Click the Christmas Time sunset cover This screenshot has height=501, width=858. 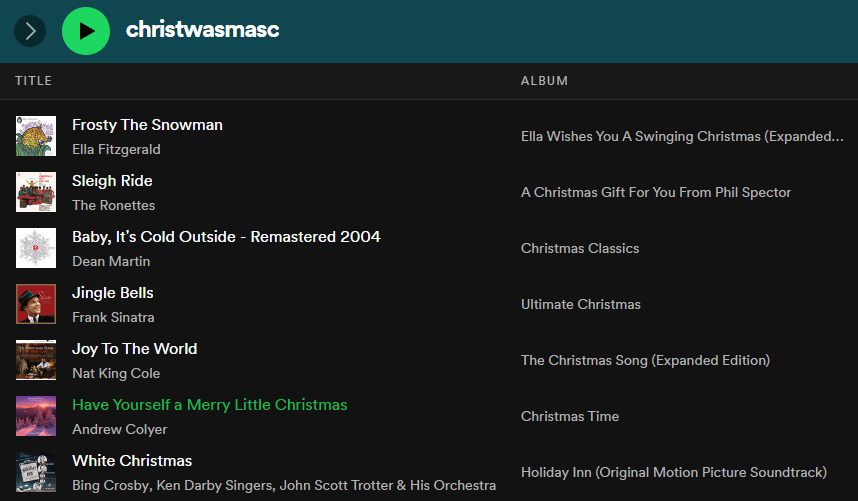coord(36,416)
